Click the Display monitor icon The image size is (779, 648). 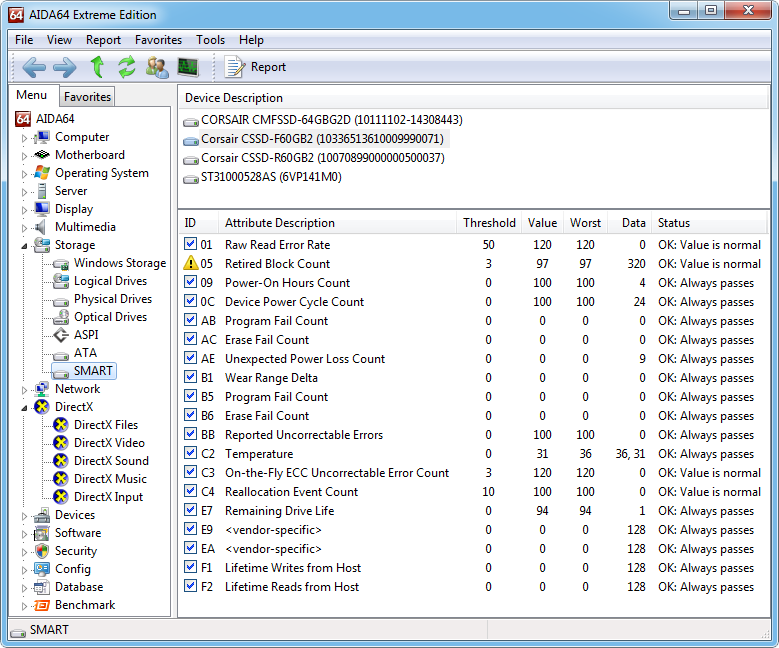point(42,209)
